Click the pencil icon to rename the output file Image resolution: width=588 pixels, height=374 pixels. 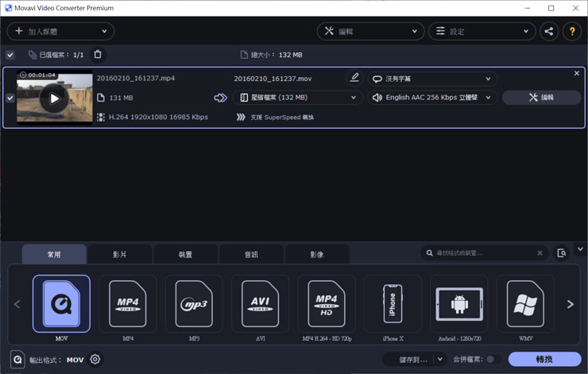click(354, 78)
